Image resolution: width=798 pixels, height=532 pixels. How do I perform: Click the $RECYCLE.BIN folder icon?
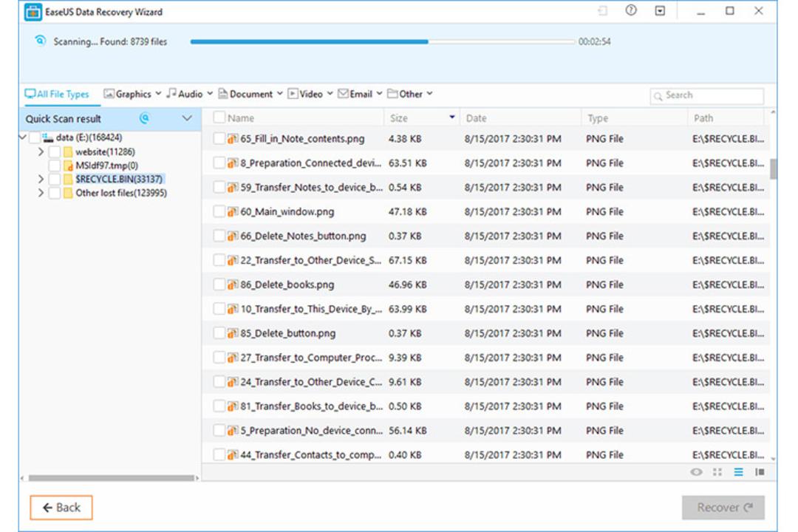68,180
